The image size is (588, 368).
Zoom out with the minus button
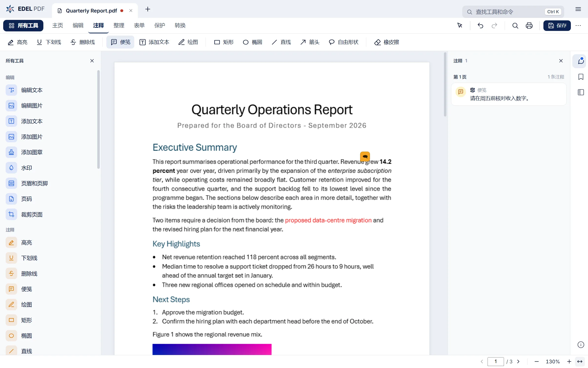click(x=537, y=362)
